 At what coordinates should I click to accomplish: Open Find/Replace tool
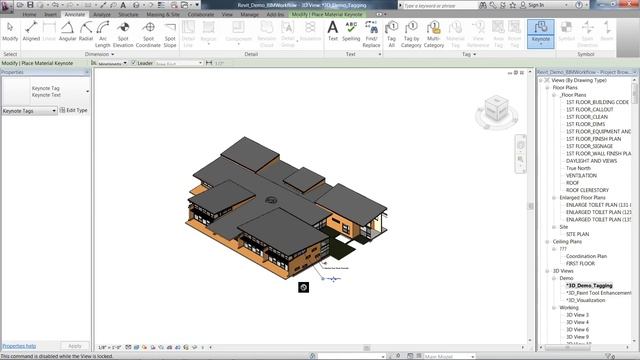pos(371,35)
